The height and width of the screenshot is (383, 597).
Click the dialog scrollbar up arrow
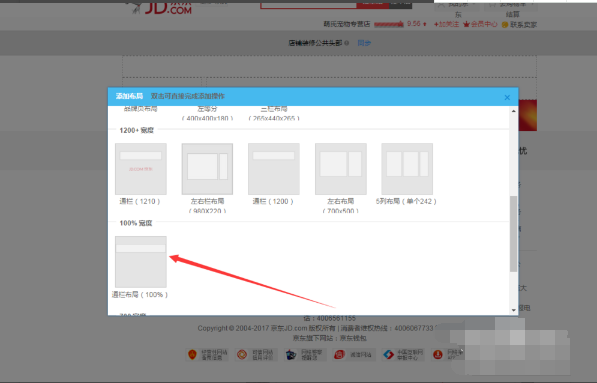click(x=514, y=111)
